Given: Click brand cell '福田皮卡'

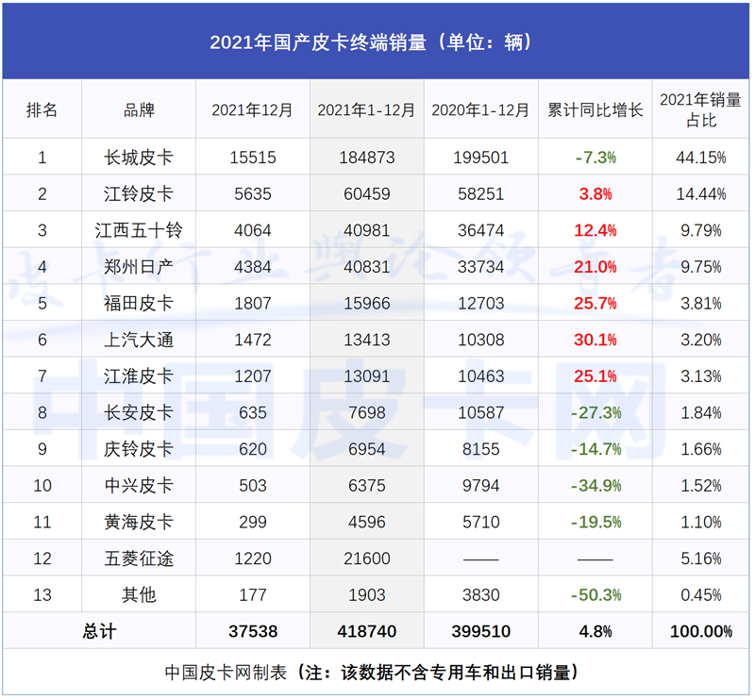Looking at the screenshot, I should 139,303.
